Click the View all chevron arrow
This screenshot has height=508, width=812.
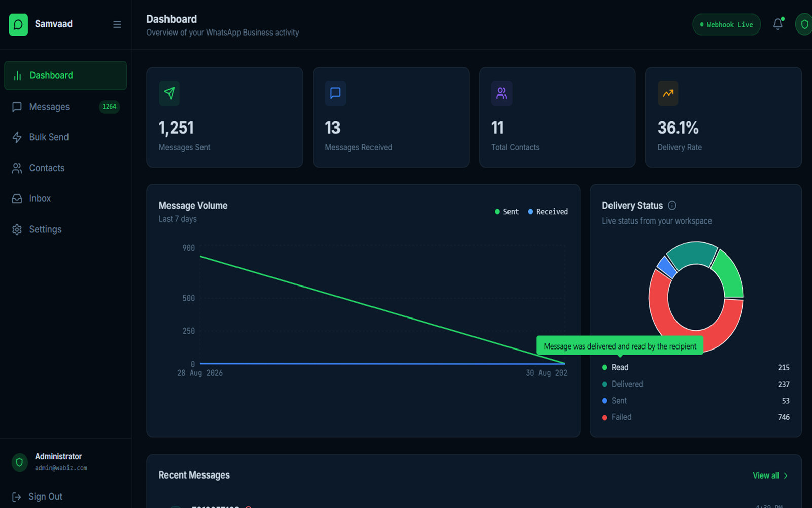[x=785, y=476]
